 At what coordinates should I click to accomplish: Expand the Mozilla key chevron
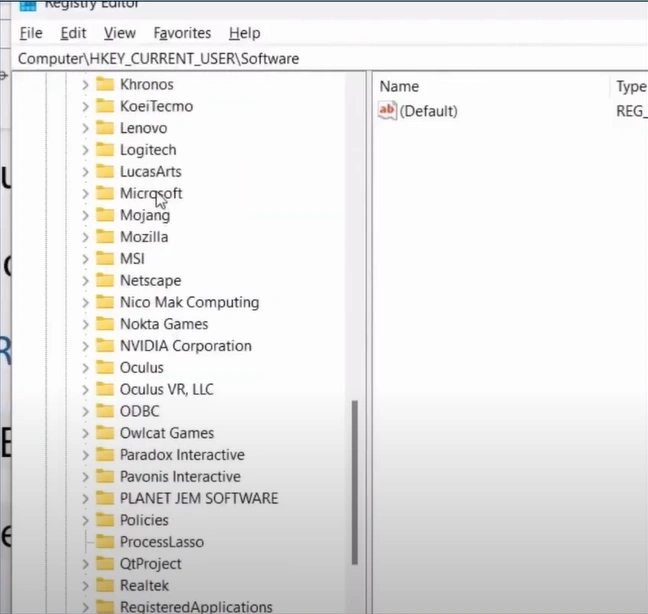coord(85,237)
